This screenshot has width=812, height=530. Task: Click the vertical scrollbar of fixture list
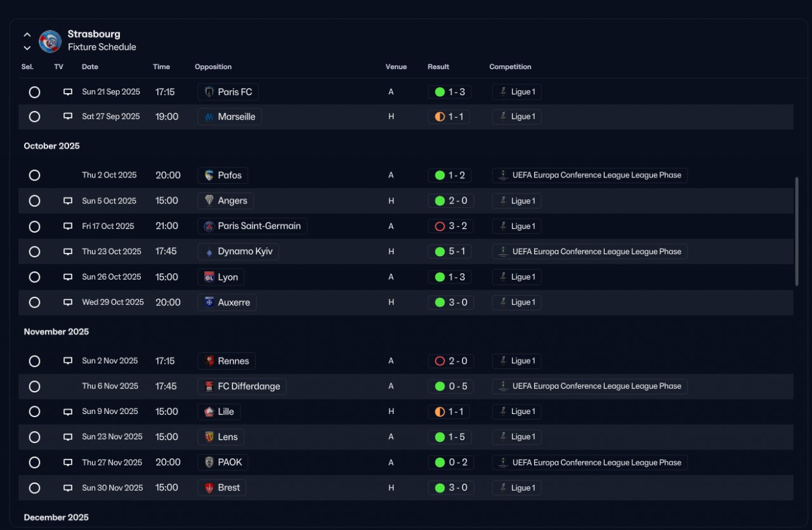(x=797, y=231)
